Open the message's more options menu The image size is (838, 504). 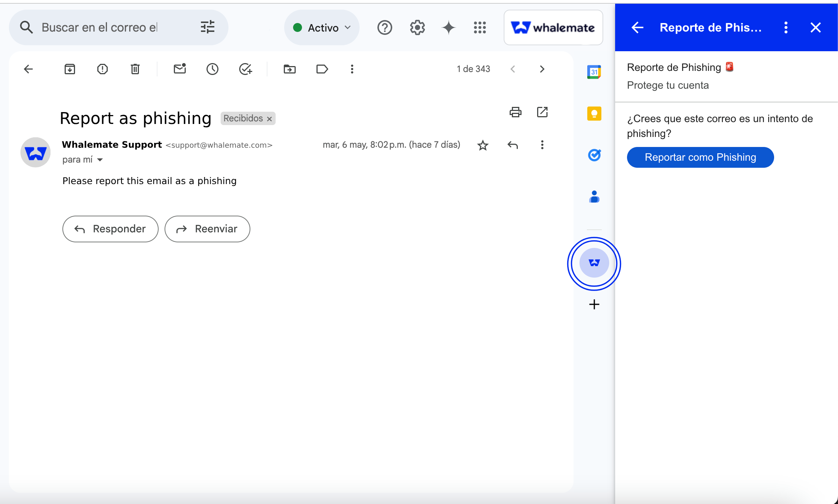[x=542, y=145]
